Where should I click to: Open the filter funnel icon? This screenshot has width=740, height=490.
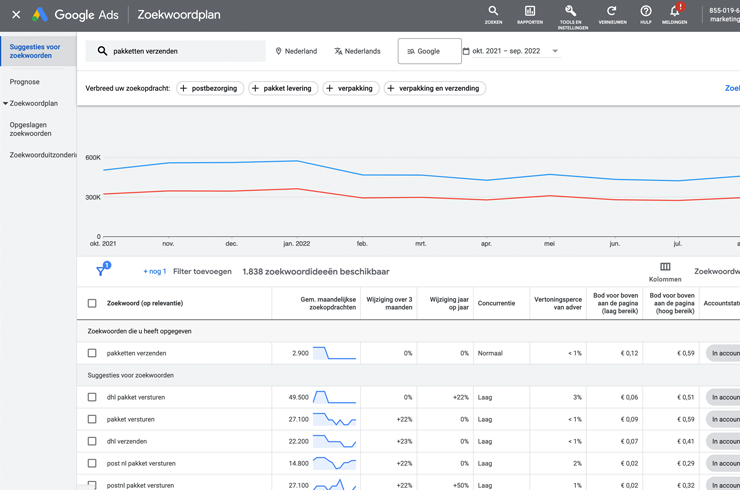101,271
